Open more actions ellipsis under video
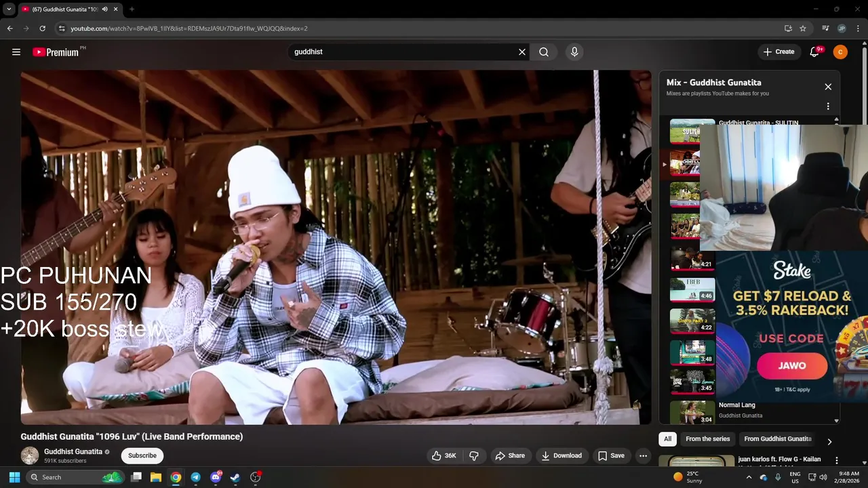The height and width of the screenshot is (488, 868). coord(644,455)
